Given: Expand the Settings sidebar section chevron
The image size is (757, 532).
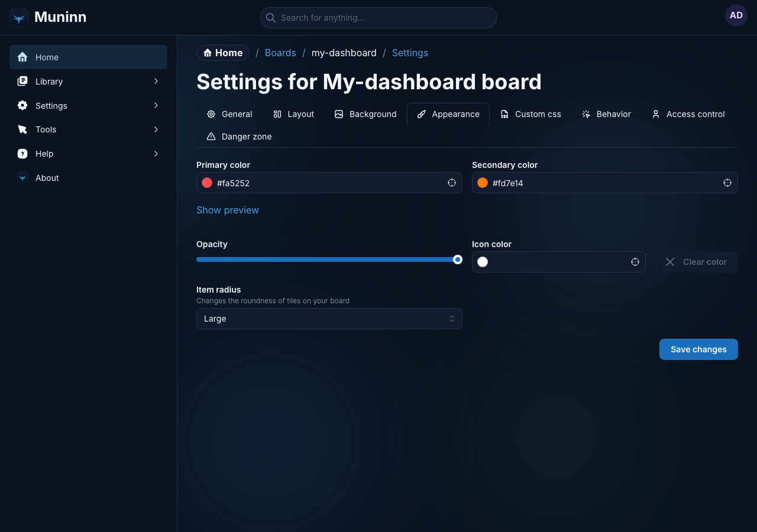Looking at the screenshot, I should tap(156, 105).
